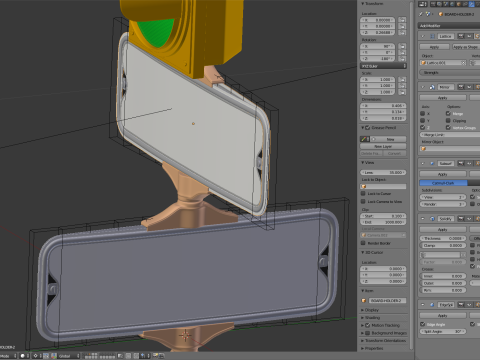Expand the Properties panel at bottom
The height and width of the screenshot is (360, 480).
point(363,348)
